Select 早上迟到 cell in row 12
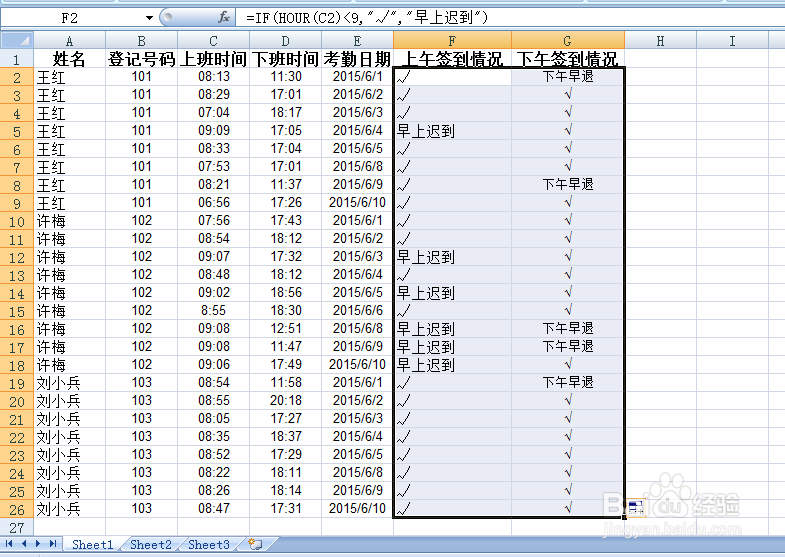785x557 pixels. click(453, 257)
